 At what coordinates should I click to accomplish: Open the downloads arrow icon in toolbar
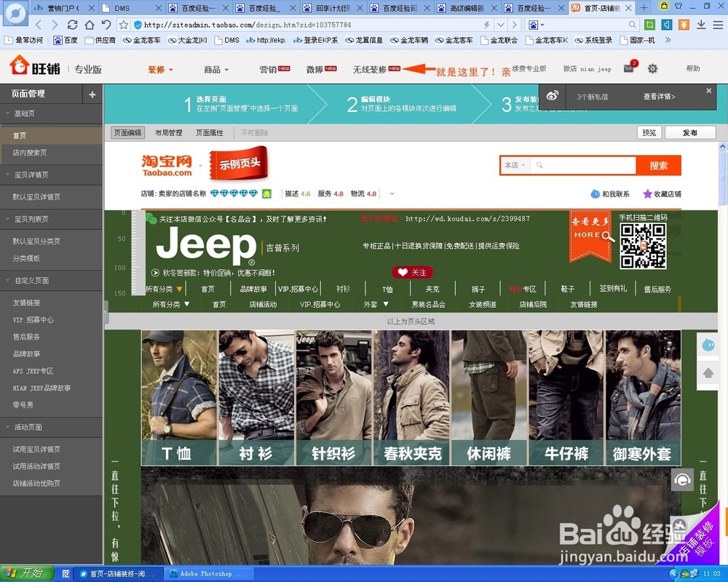click(x=701, y=25)
